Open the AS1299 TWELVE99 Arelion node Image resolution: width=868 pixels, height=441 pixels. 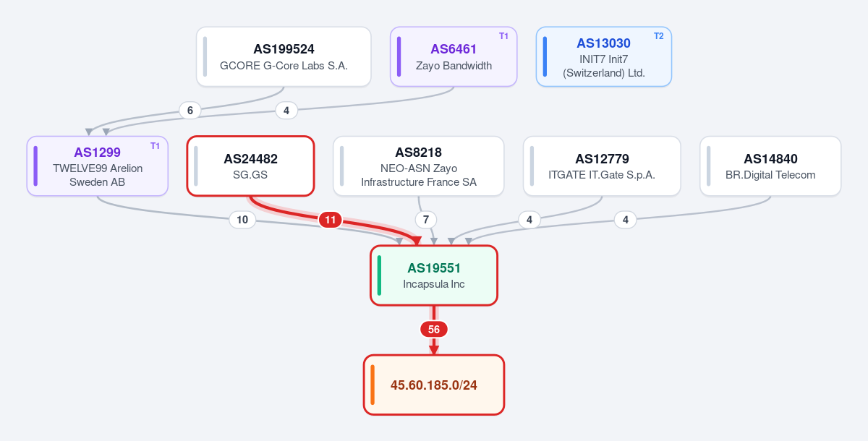(x=98, y=166)
